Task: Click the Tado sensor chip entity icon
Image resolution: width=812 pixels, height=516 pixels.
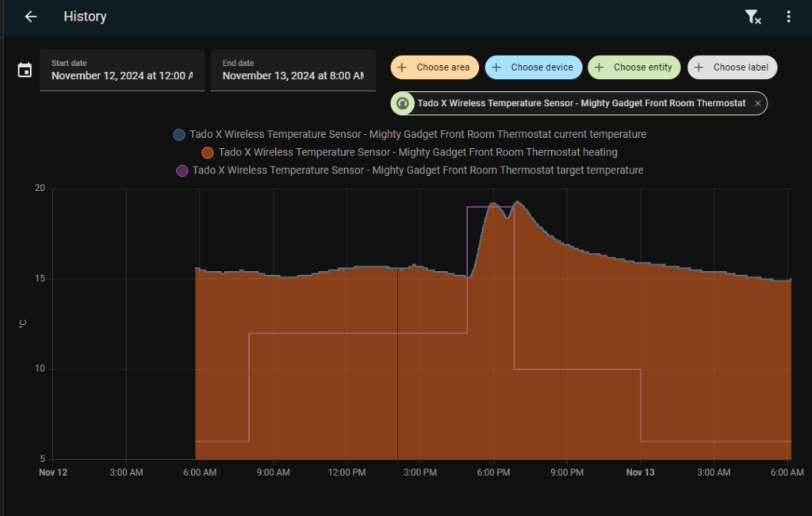Action: point(403,104)
